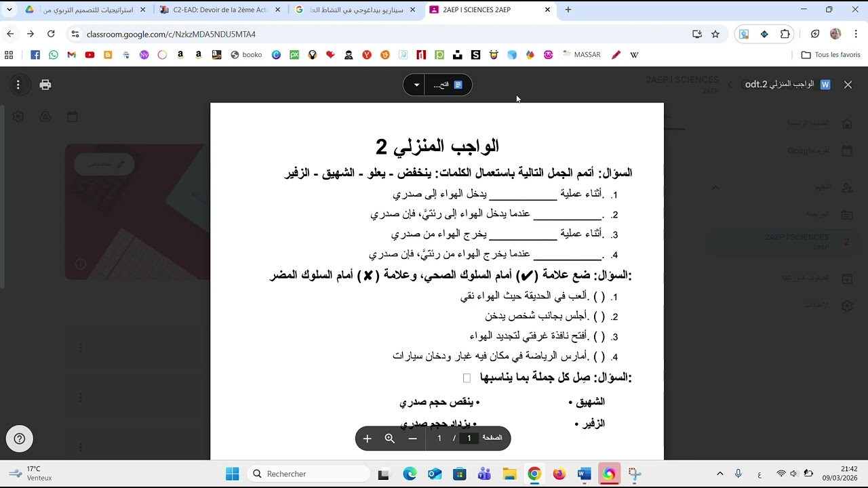
Task: Open the tab search dropdown arrow
Action: pos(9,10)
